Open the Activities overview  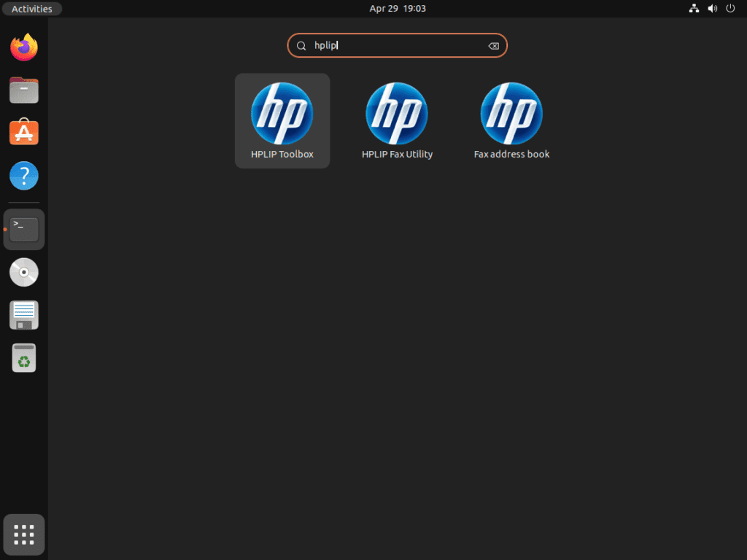pyautogui.click(x=31, y=8)
